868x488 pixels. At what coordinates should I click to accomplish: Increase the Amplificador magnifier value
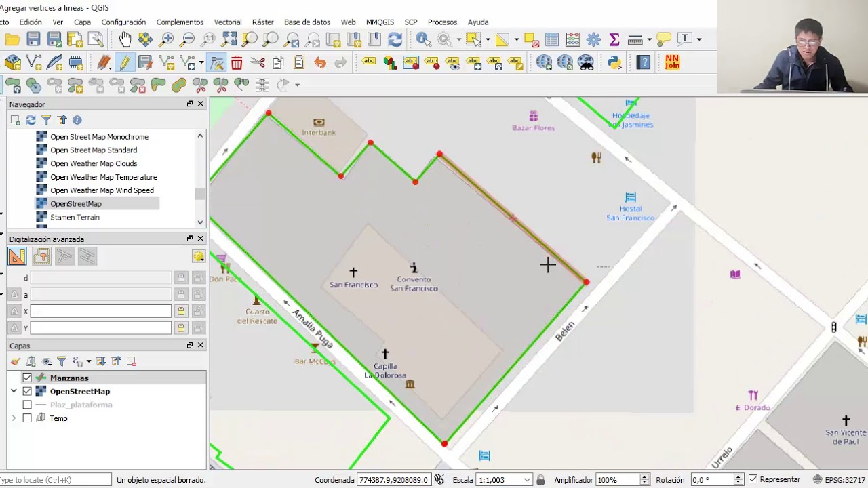click(x=644, y=477)
